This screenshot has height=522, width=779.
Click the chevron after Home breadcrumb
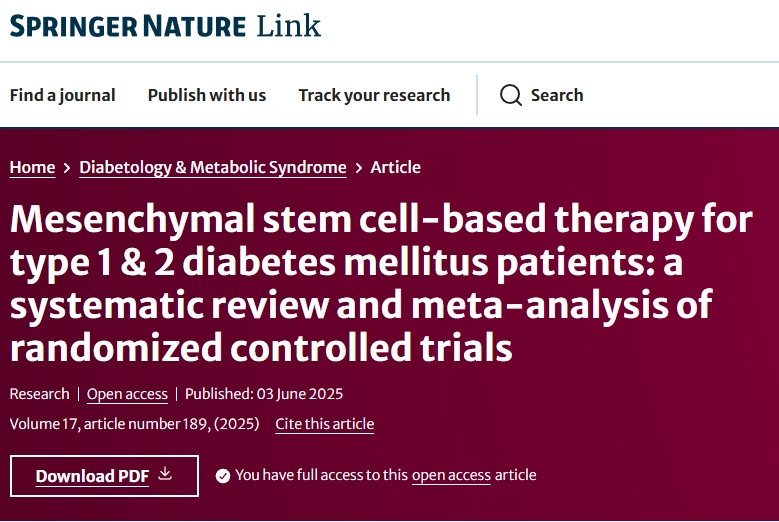[x=67, y=168]
